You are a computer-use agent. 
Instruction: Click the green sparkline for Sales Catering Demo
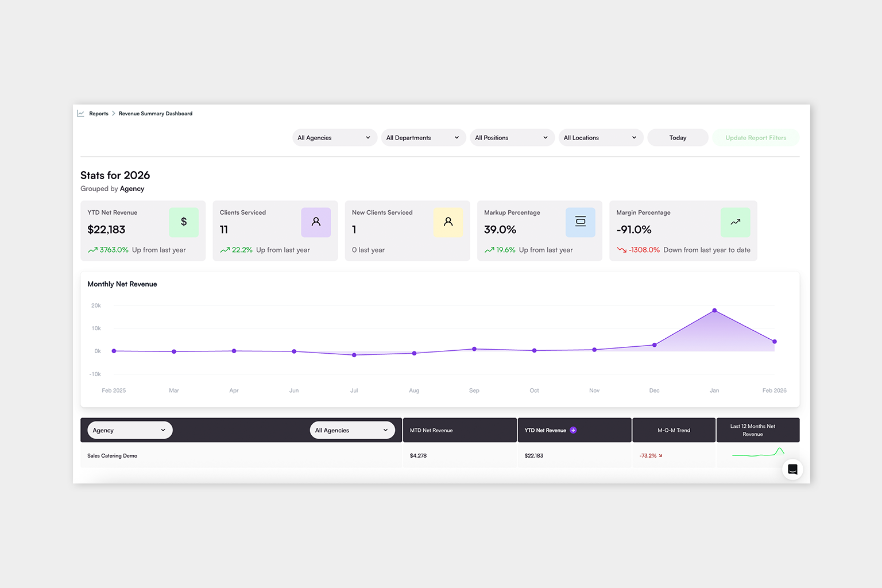758,452
